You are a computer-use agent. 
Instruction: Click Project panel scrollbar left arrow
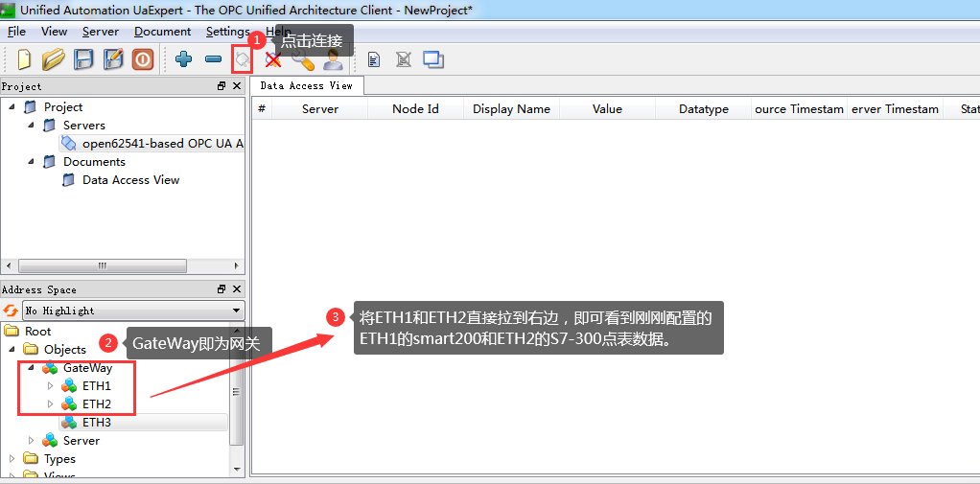click(9, 265)
